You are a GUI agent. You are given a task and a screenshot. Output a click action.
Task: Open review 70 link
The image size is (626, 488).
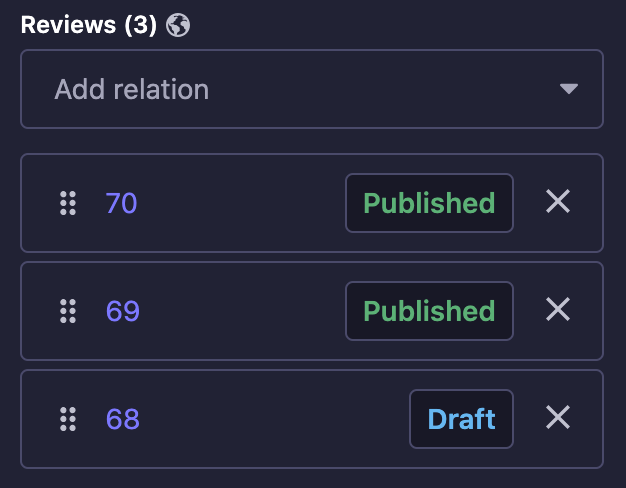[121, 203]
